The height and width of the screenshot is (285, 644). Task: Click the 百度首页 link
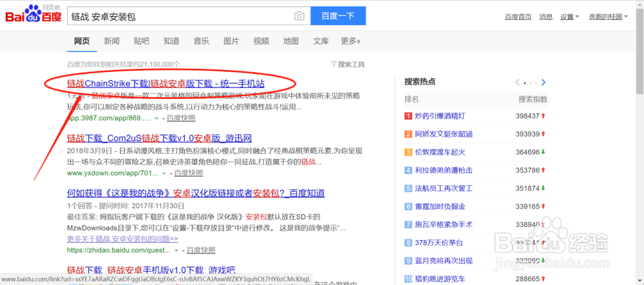[518, 17]
